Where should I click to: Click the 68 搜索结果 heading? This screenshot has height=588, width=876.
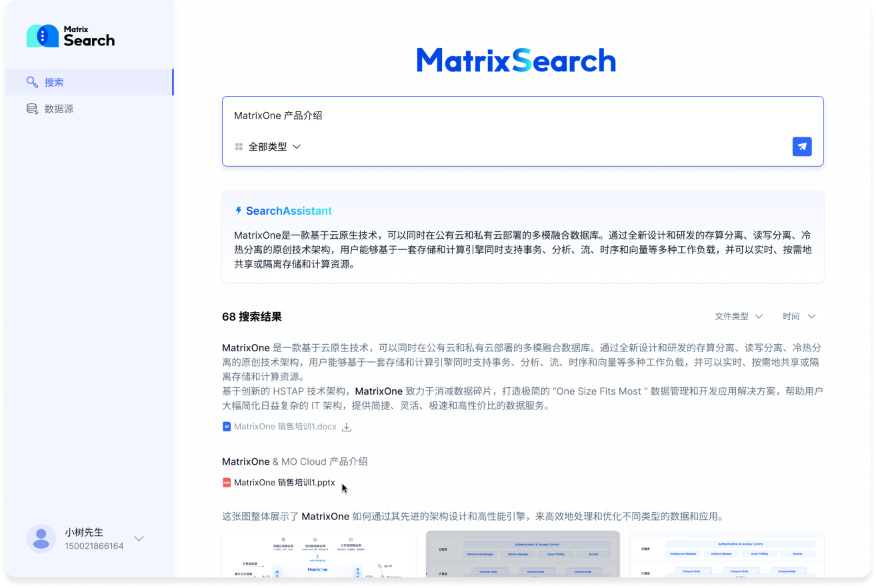pyautogui.click(x=252, y=317)
